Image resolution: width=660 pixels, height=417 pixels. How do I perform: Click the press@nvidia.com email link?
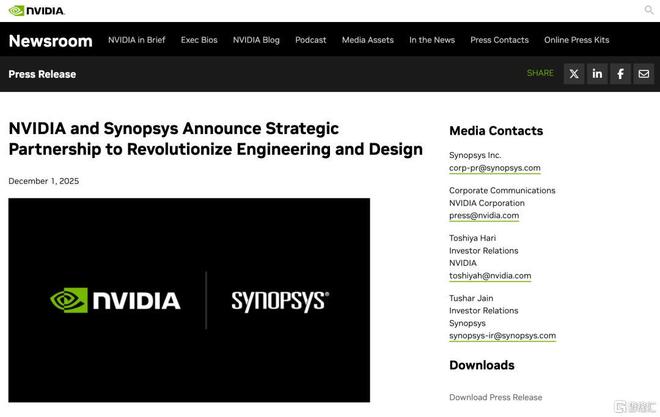(x=484, y=215)
